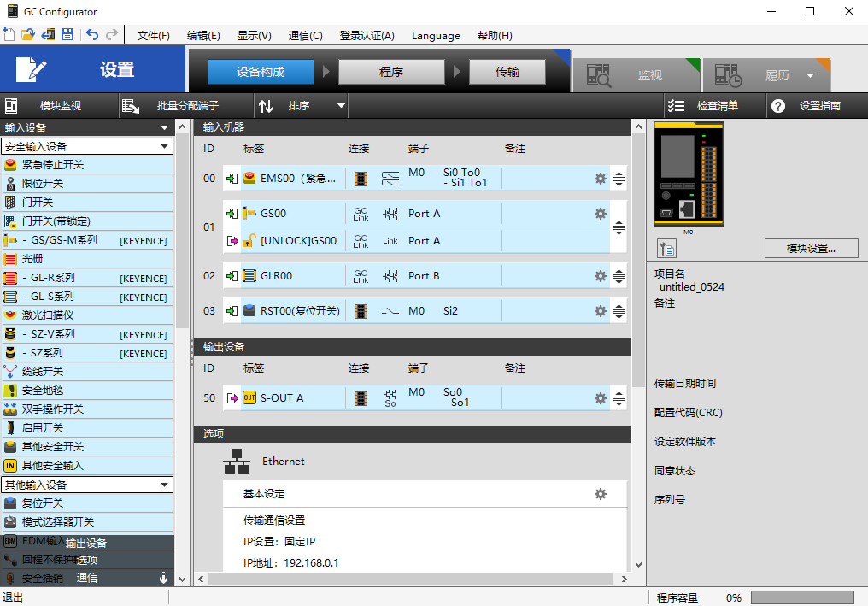The image size is (868, 606).
Task: Expand dropdown arrow beside 履历 tab
Action: click(810, 75)
